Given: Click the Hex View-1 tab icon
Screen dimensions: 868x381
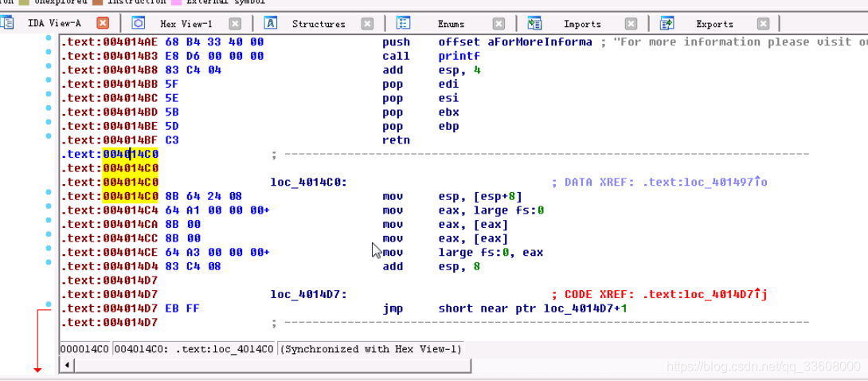Looking at the screenshot, I should point(138,23).
